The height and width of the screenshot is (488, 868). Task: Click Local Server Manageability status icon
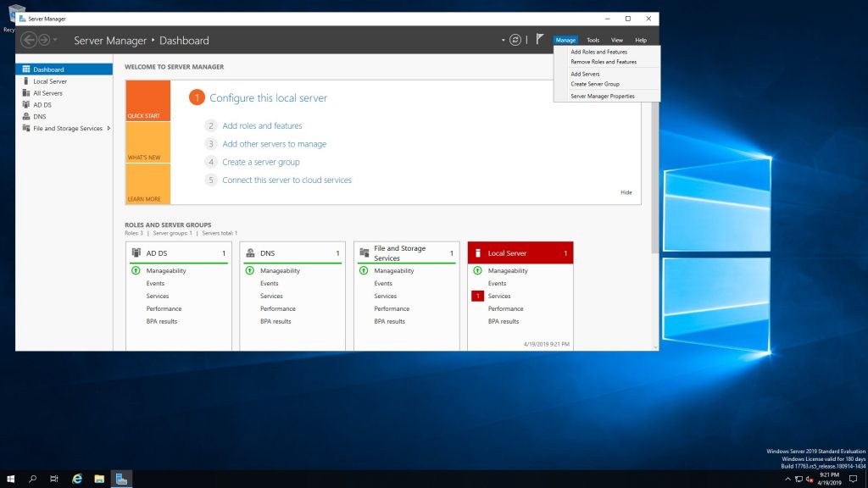click(x=478, y=270)
